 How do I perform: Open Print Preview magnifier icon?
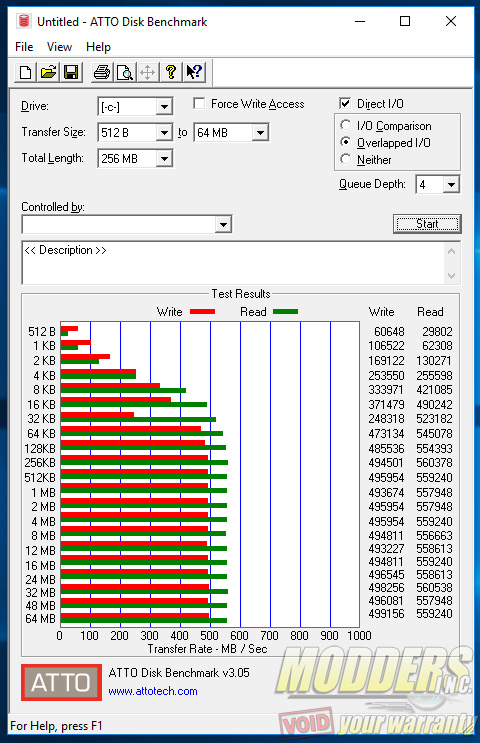pos(125,72)
